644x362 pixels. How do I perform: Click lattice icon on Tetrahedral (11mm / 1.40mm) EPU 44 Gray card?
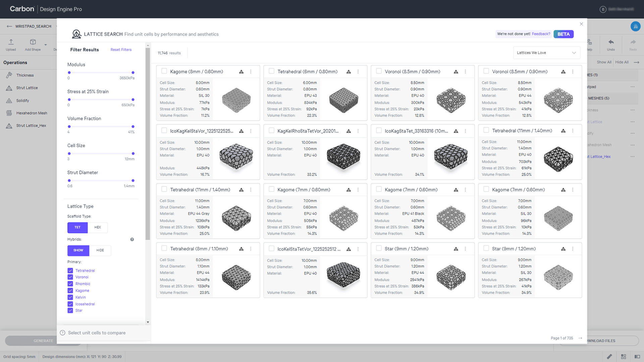(241, 190)
